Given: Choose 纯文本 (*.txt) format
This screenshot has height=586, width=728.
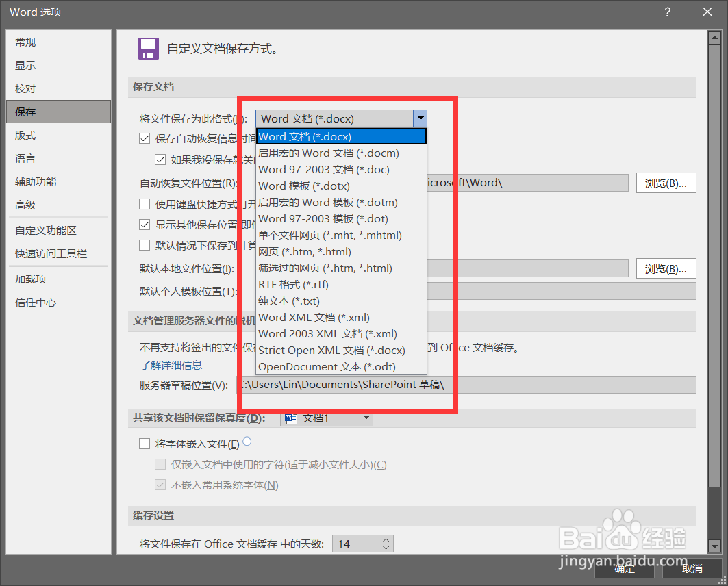Looking at the screenshot, I should point(341,301).
